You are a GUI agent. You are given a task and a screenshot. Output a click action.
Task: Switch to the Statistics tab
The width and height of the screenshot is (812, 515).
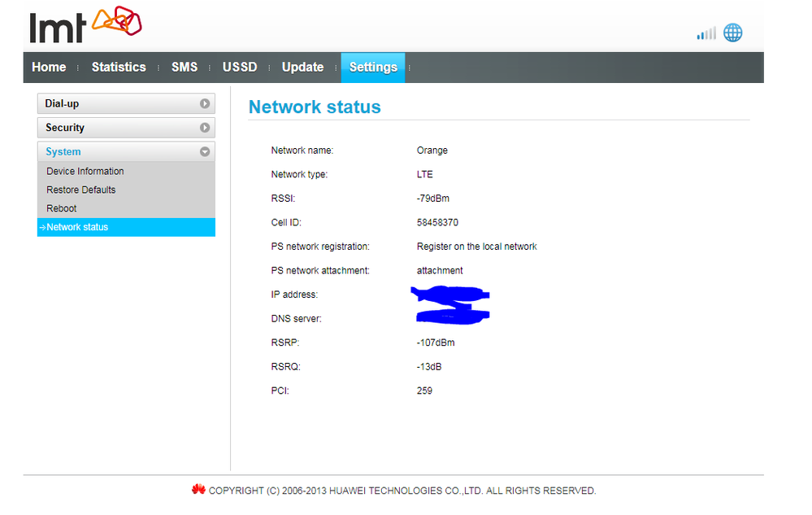pos(119,68)
